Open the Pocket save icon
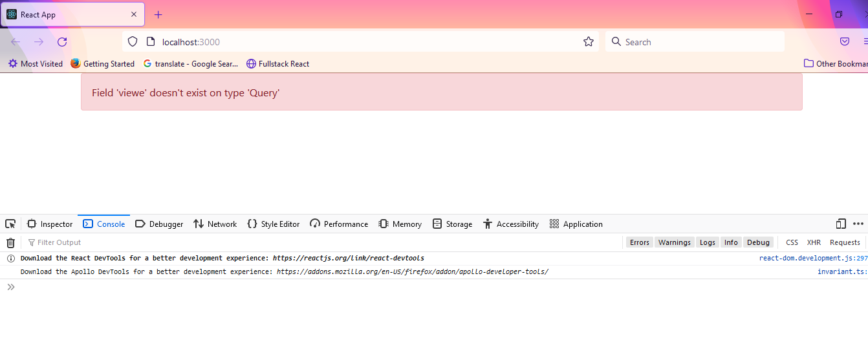The image size is (868, 349). (845, 42)
